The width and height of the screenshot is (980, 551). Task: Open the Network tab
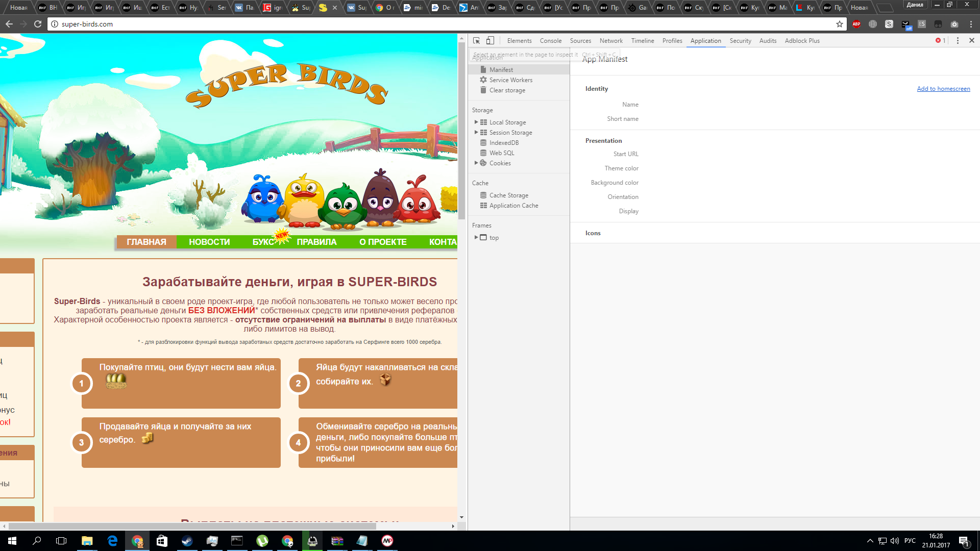click(611, 41)
